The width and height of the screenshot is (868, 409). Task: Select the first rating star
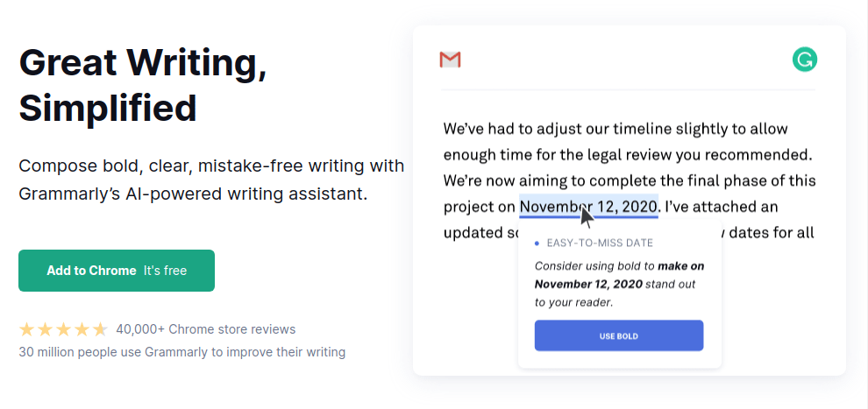coord(26,330)
